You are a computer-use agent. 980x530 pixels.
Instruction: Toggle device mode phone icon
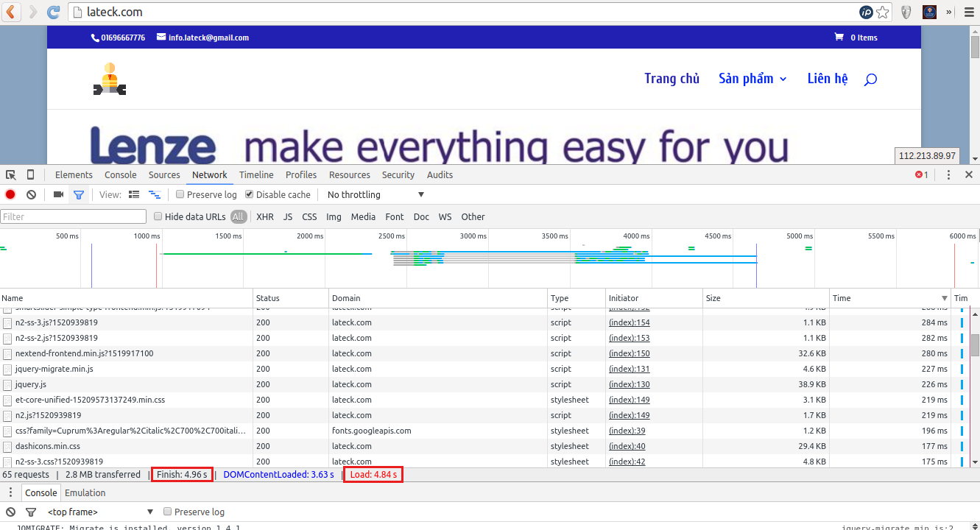tap(30, 175)
